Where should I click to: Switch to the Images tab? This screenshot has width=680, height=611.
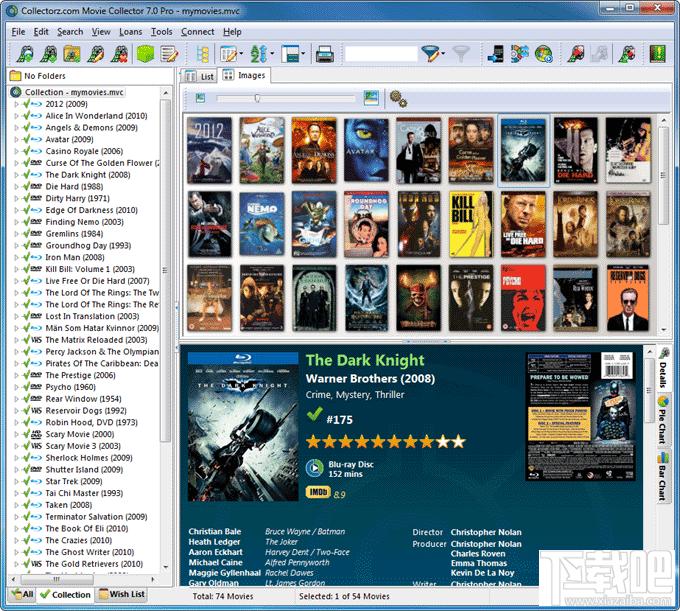[245, 75]
